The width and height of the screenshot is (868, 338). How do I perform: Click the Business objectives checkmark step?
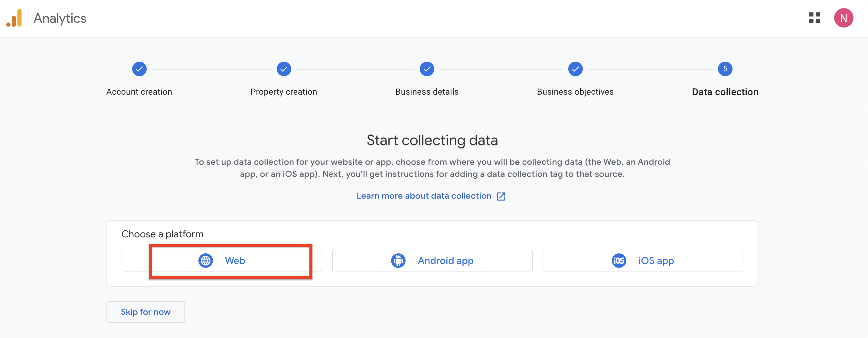(x=575, y=69)
